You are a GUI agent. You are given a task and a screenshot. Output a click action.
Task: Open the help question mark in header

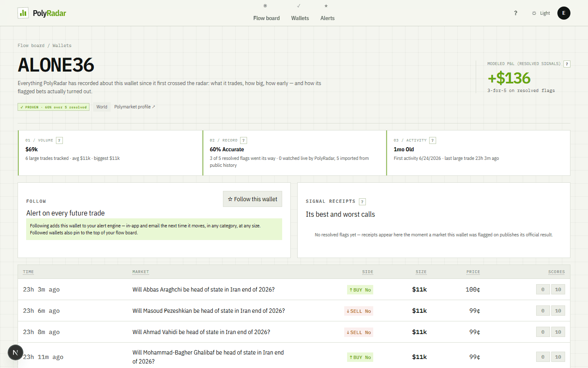[515, 13]
